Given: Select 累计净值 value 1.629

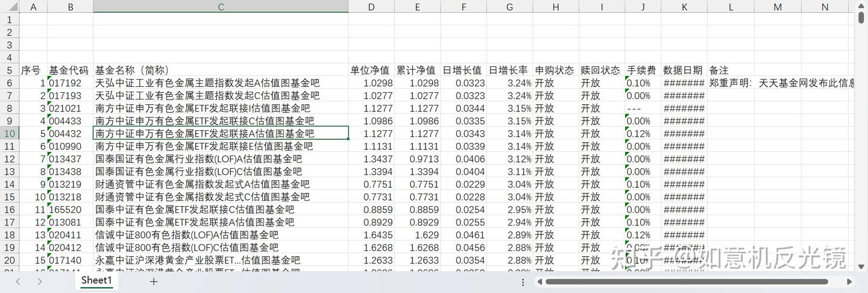Looking at the screenshot, I should (417, 235).
